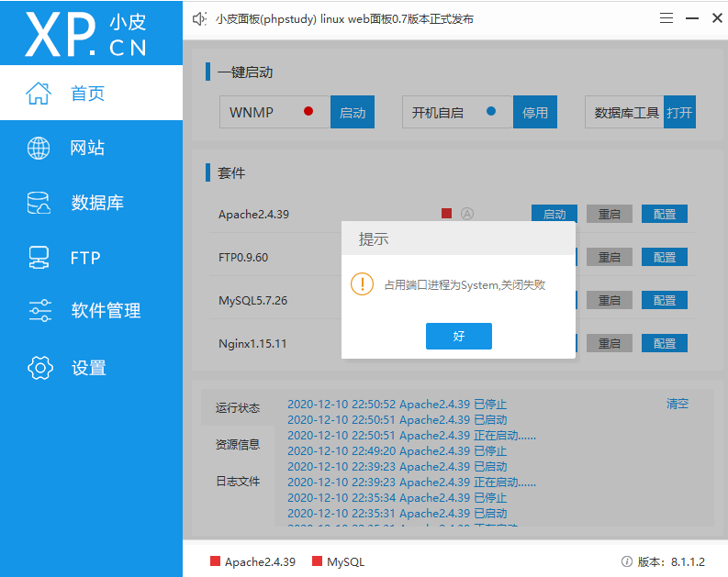Click the database cloud icon

coord(39,203)
